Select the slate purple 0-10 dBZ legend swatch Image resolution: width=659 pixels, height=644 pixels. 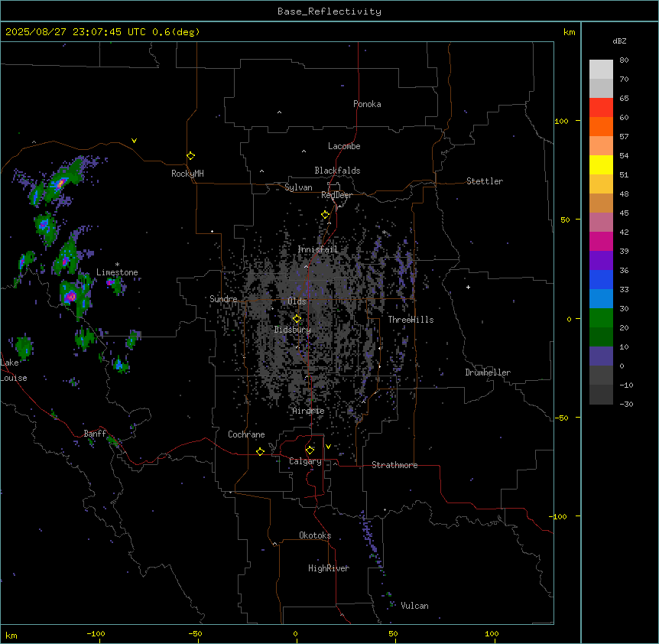click(601, 356)
